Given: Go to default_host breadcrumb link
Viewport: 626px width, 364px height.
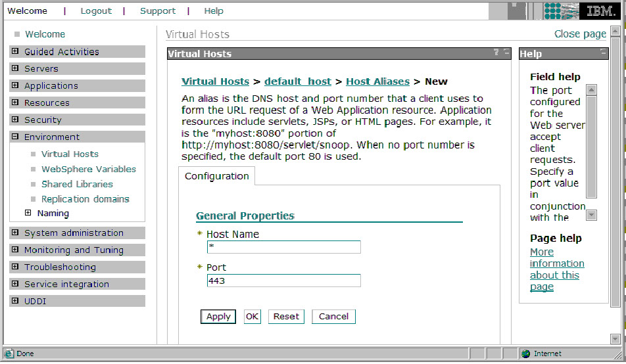Looking at the screenshot, I should pos(298,81).
